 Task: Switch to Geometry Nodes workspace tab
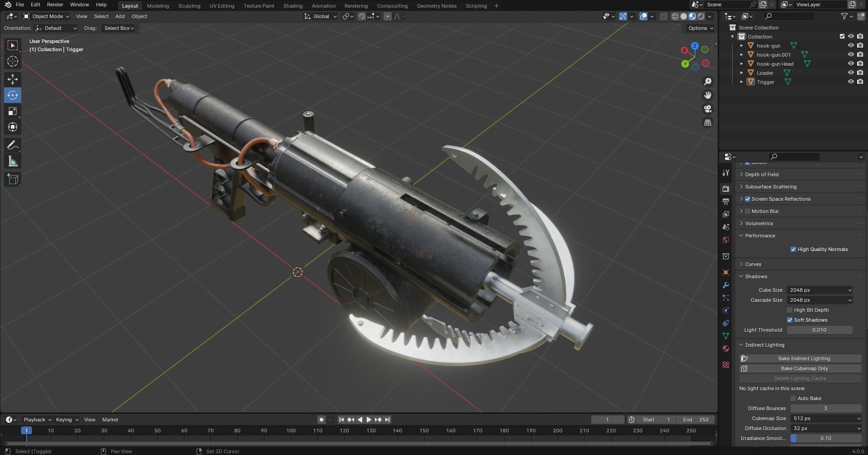tap(436, 6)
